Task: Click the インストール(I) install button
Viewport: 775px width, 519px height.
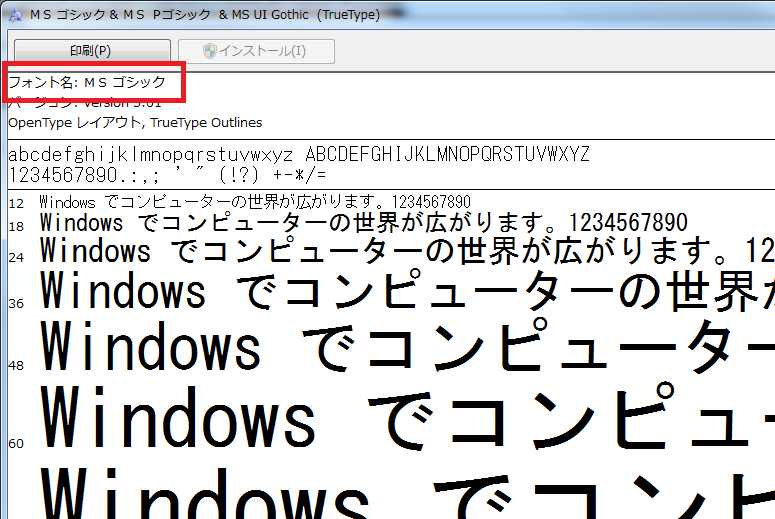Action: [x=256, y=51]
